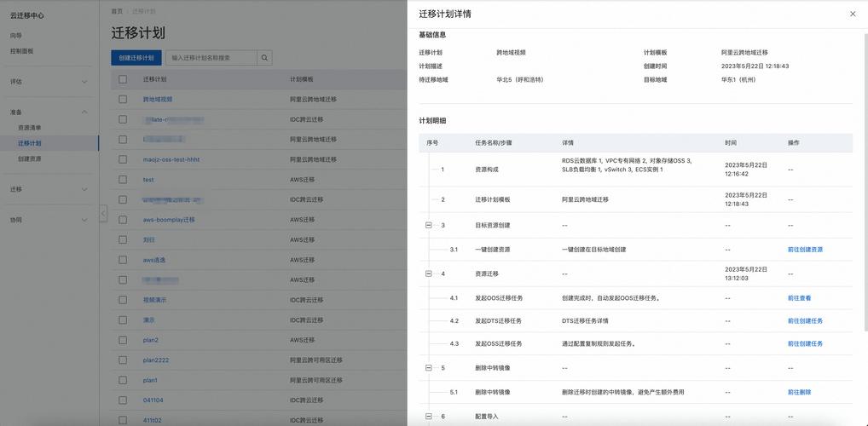Check the box for 041104 plan
This screenshot has width=868, height=426.
123,400
